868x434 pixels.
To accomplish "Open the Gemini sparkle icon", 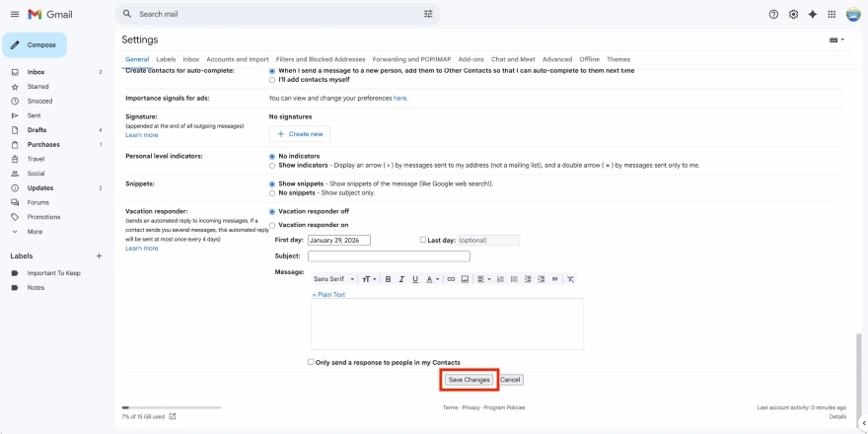I will 812,15.
